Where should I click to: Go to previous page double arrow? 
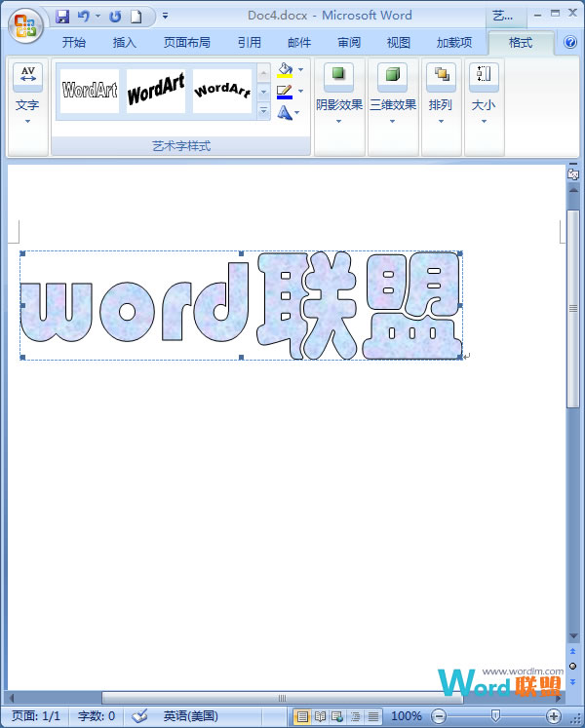[x=573, y=652]
